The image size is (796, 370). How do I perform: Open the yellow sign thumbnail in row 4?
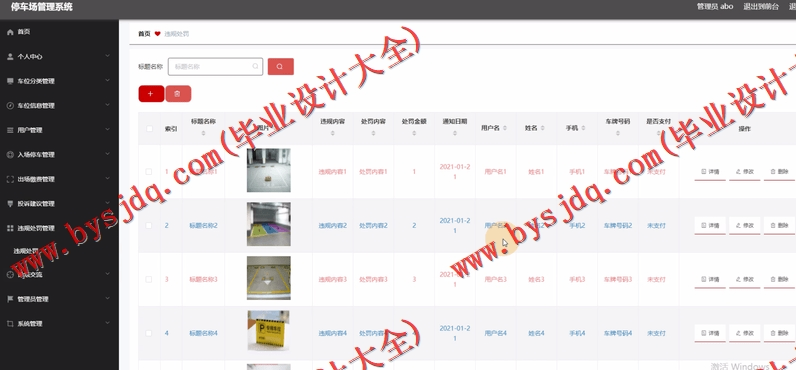(x=269, y=330)
